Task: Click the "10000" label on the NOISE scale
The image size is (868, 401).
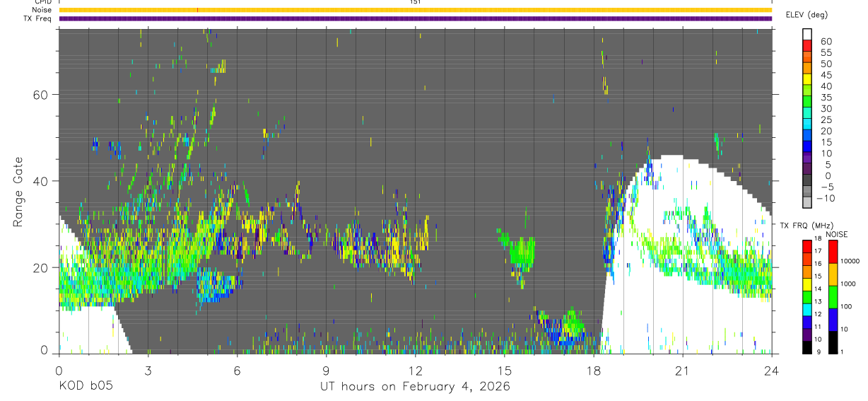Action: [850, 261]
